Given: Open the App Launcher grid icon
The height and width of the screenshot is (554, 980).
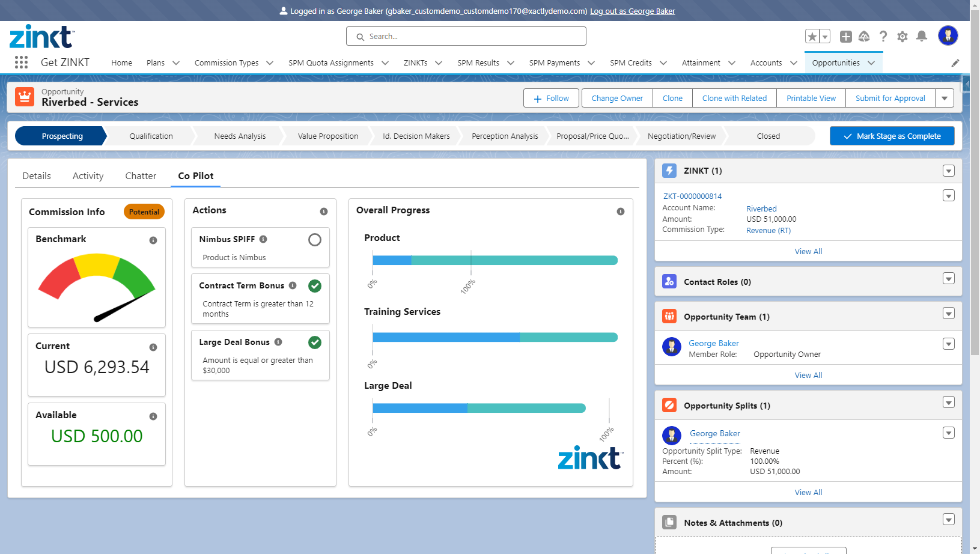Looking at the screenshot, I should pyautogui.click(x=21, y=62).
